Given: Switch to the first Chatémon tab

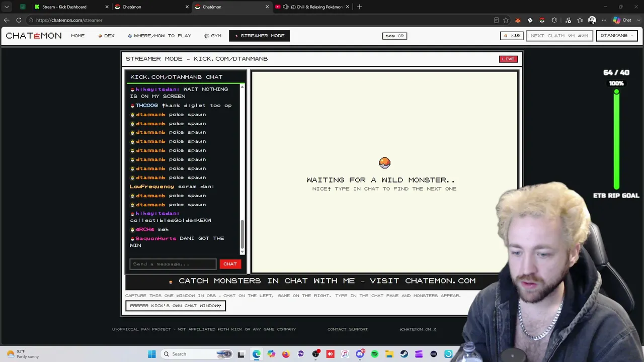Looking at the screenshot, I should [151, 7].
